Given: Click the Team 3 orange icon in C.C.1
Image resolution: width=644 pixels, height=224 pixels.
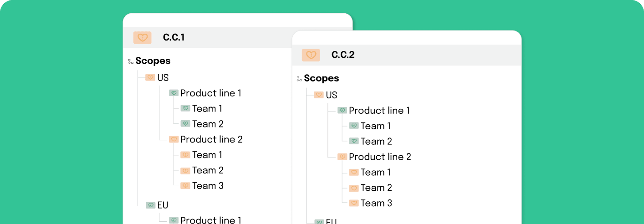Looking at the screenshot, I should click(x=185, y=186).
